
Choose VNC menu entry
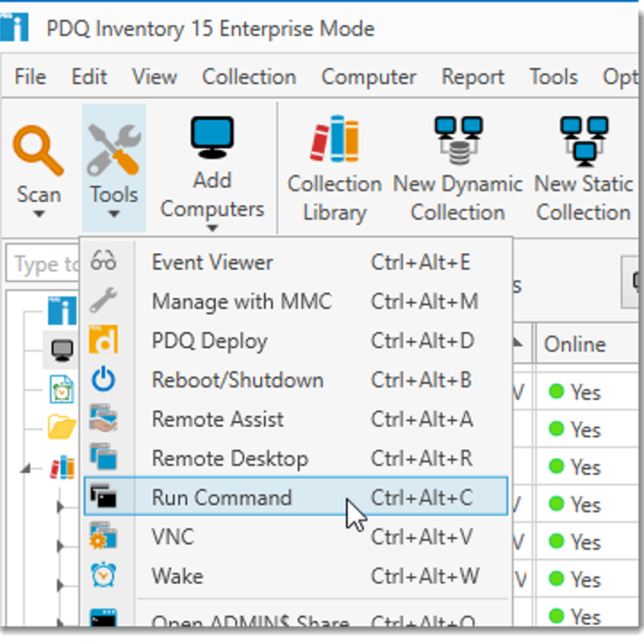point(296,537)
